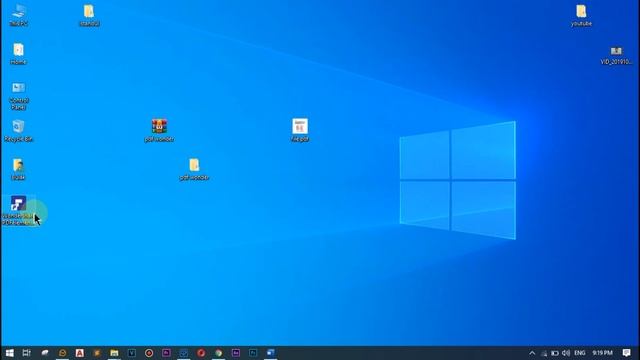Switch the ENG input language
This screenshot has height=360, width=640.
coord(580,353)
